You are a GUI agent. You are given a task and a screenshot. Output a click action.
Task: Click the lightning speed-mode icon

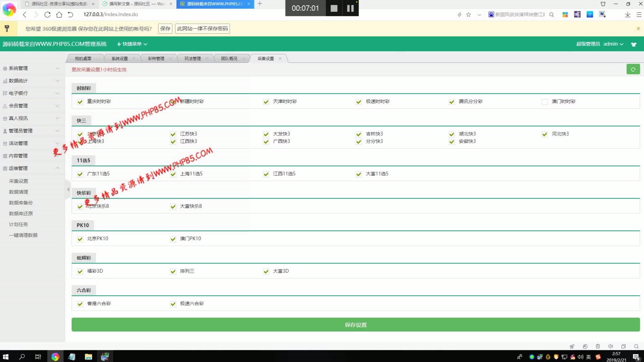click(x=459, y=15)
